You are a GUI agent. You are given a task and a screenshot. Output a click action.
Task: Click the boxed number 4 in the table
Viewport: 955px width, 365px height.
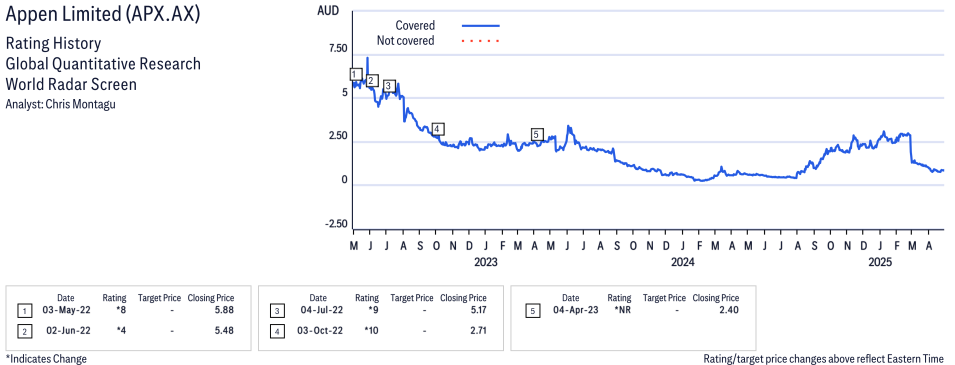[x=277, y=331]
